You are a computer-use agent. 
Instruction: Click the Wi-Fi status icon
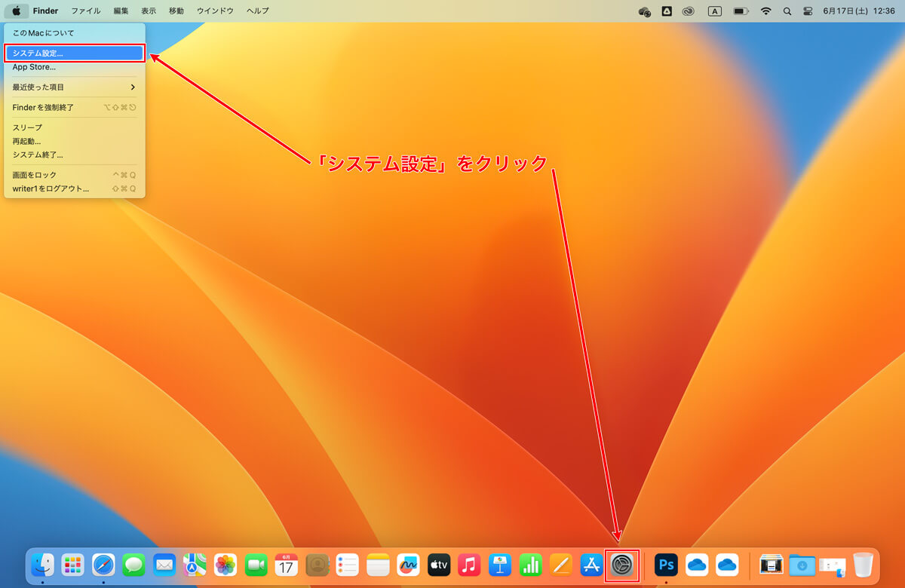coord(766,11)
